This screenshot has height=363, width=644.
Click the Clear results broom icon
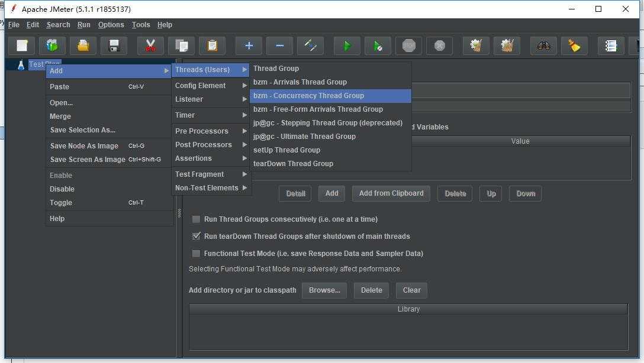coord(476,46)
